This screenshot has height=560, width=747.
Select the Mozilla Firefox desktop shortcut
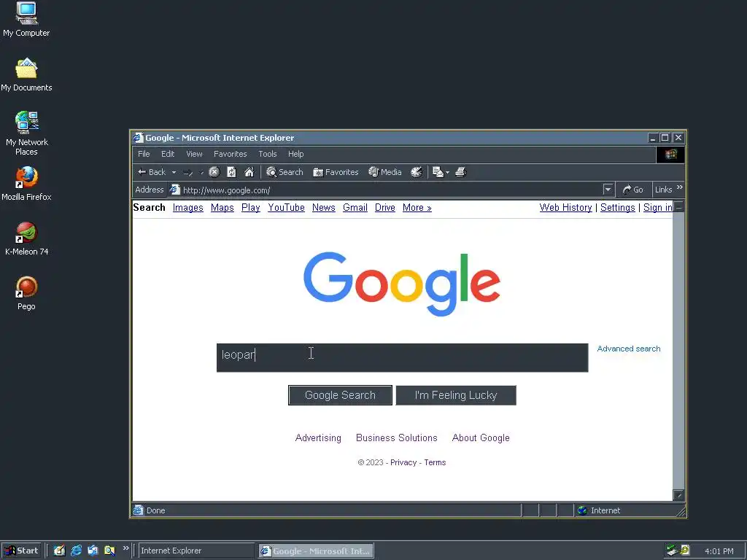coord(26,184)
